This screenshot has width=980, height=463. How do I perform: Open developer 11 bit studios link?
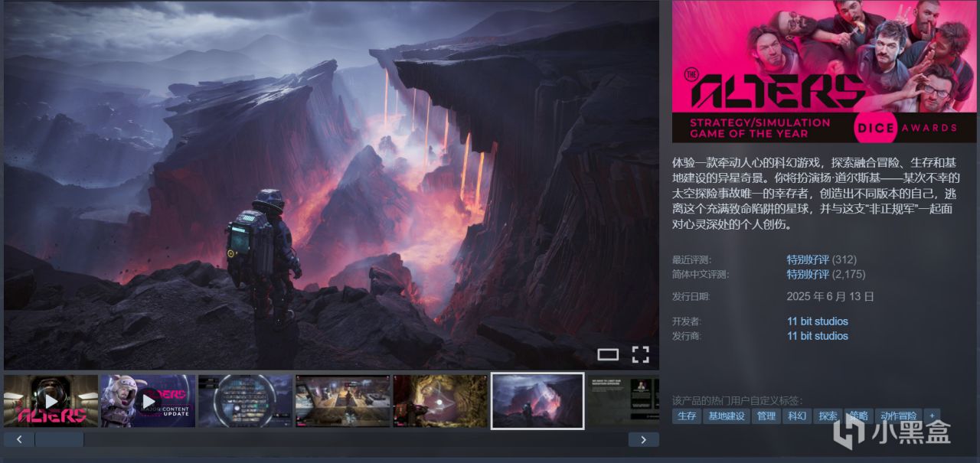point(818,321)
